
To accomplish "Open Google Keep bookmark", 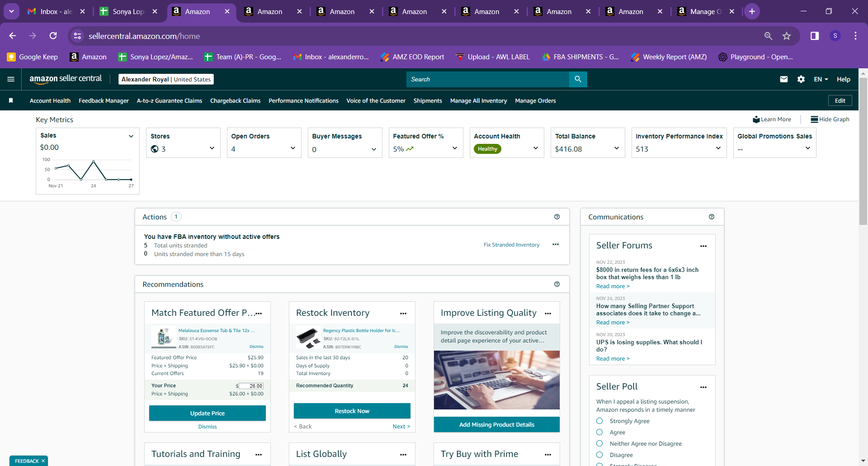I will tap(33, 57).
